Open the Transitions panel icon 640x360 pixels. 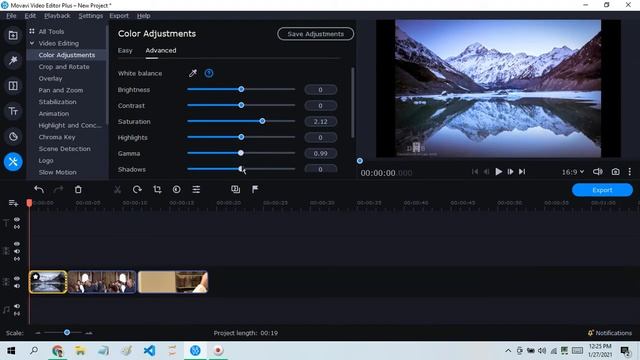click(13, 86)
